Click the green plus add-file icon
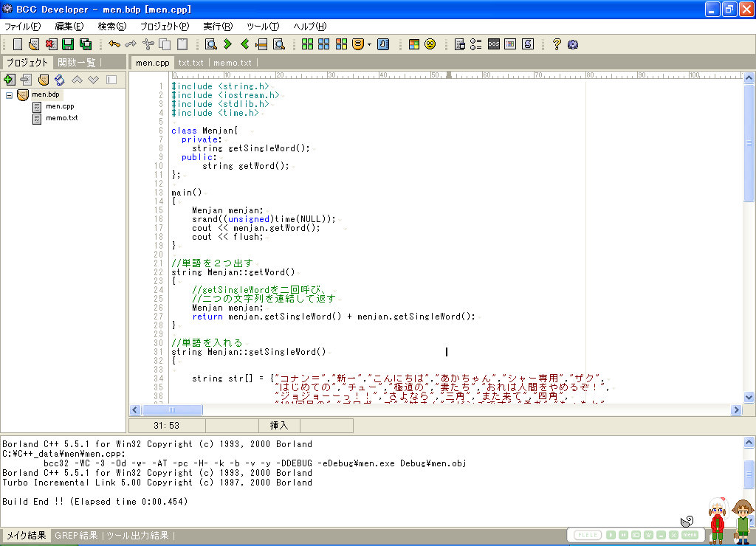The height and width of the screenshot is (546, 756). (x=9, y=80)
